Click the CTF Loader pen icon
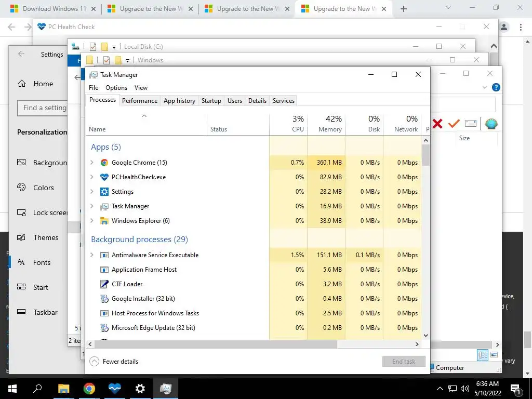Image resolution: width=532 pixels, height=399 pixels. click(104, 284)
